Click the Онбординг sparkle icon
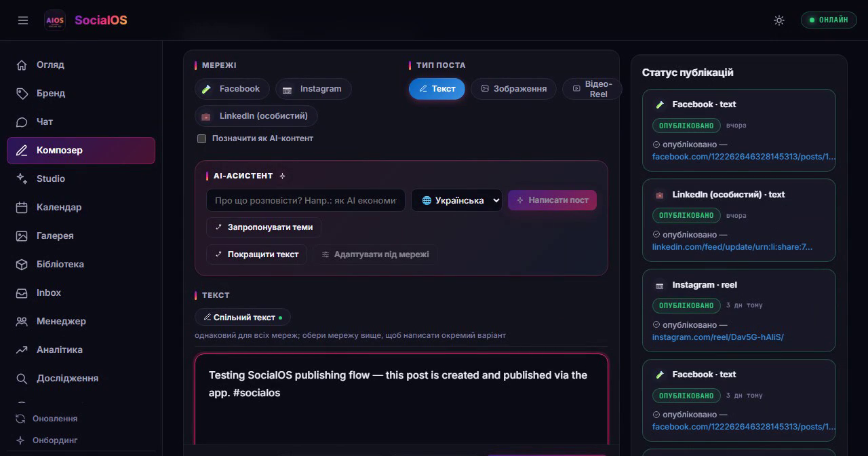This screenshot has width=868, height=456. 20,440
